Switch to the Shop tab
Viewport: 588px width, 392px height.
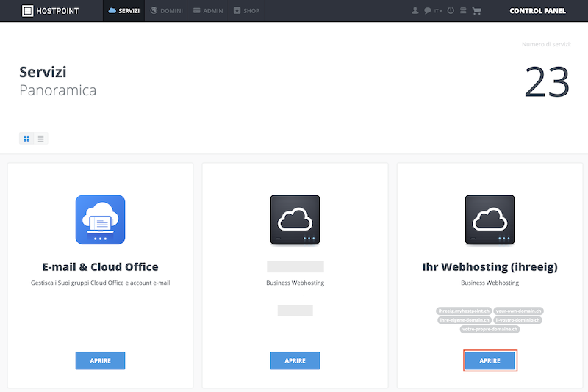[x=246, y=11]
